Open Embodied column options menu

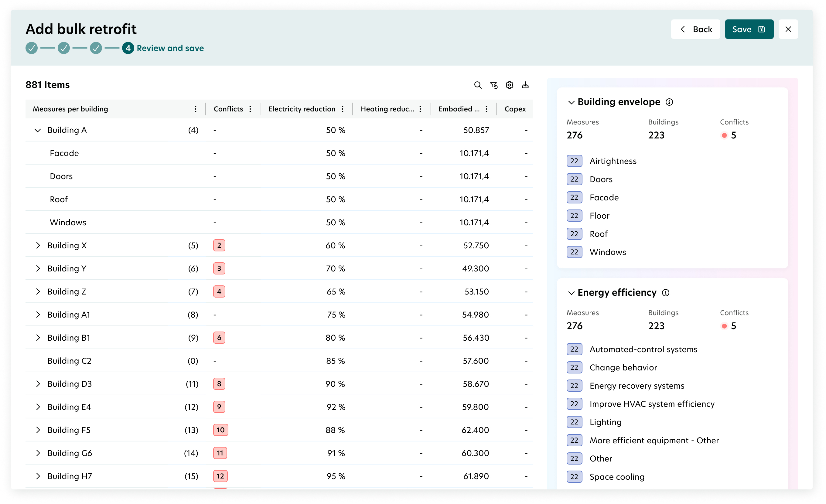(486, 109)
